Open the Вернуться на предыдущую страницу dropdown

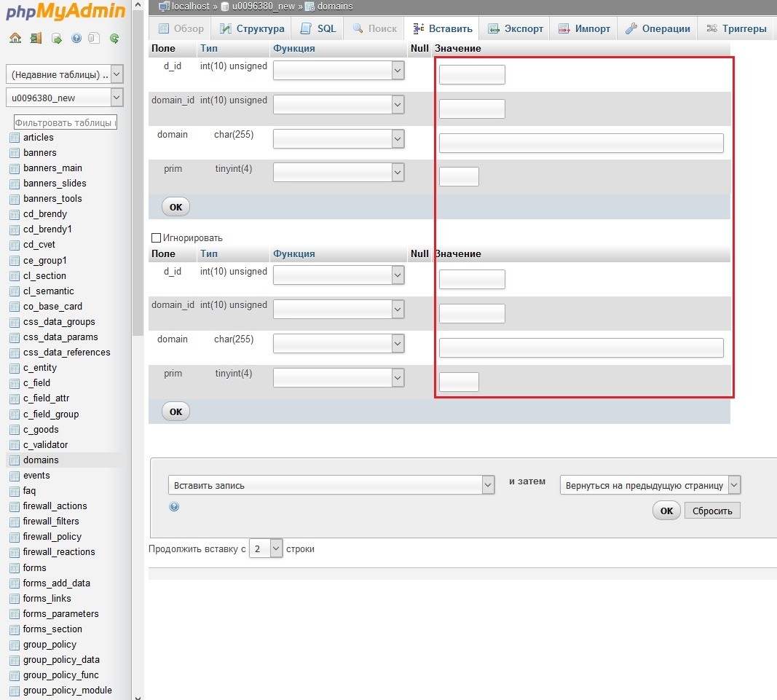(650, 485)
